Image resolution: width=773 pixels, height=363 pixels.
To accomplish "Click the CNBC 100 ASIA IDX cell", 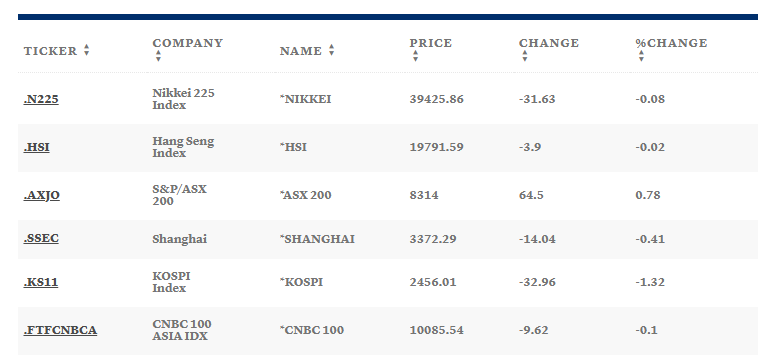I will (x=182, y=330).
